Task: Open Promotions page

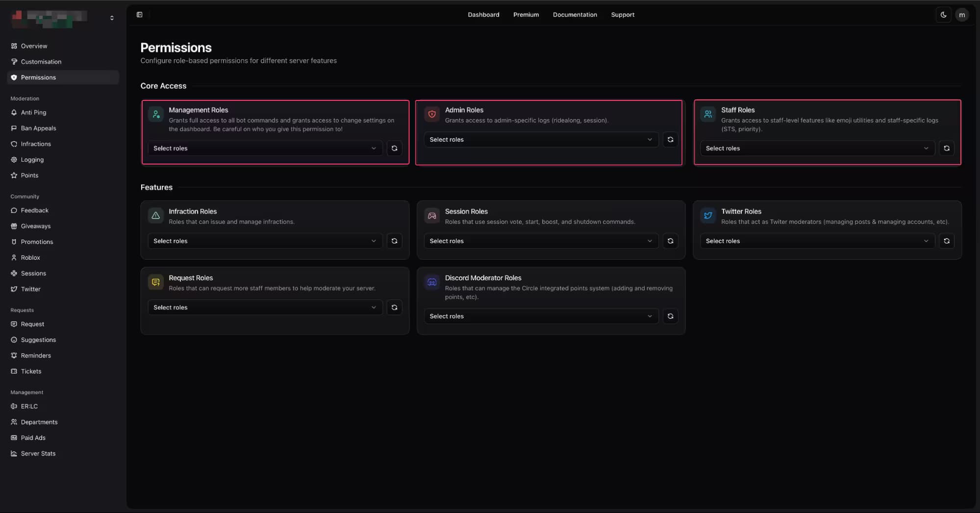Action: (63, 242)
